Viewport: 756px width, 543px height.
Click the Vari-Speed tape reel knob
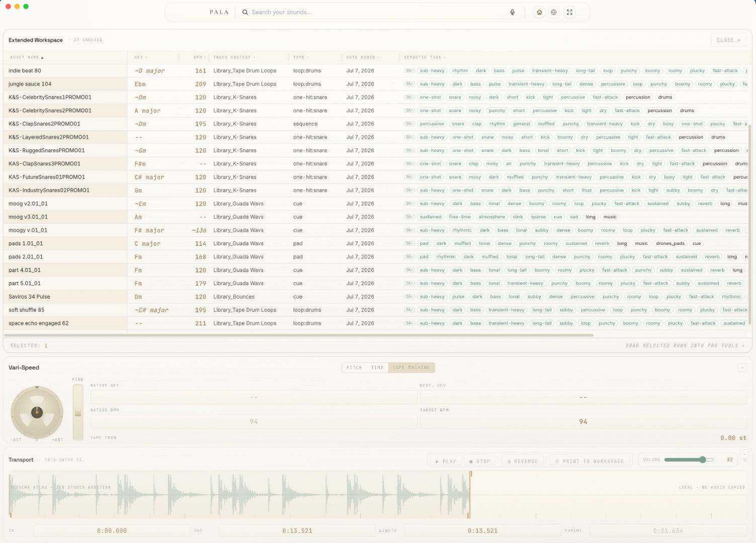click(37, 412)
